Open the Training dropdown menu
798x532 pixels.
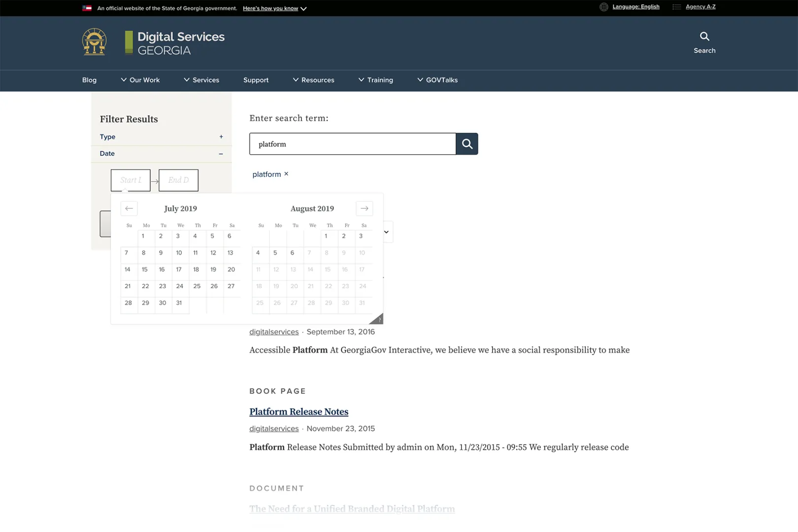(x=380, y=80)
